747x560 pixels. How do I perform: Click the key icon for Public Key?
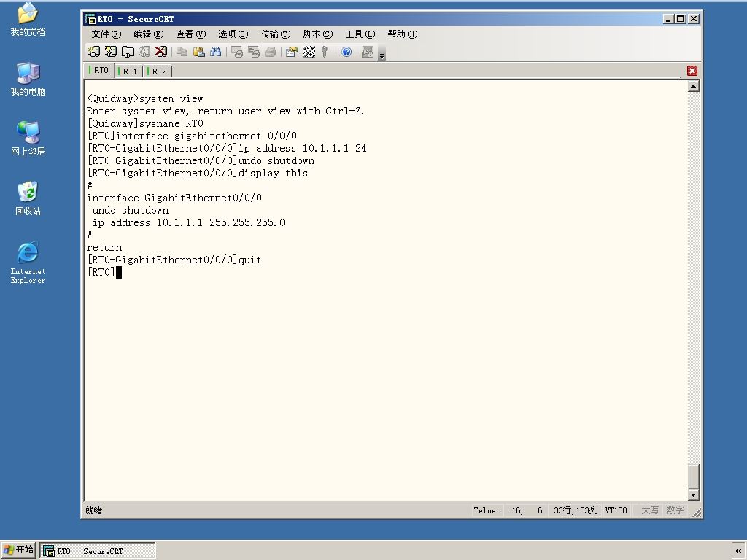click(325, 52)
